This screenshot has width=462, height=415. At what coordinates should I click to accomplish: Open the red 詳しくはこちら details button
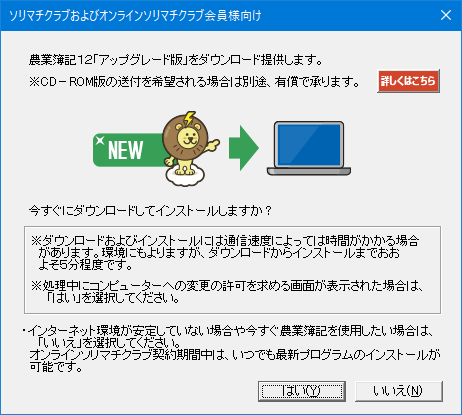pyautogui.click(x=408, y=81)
